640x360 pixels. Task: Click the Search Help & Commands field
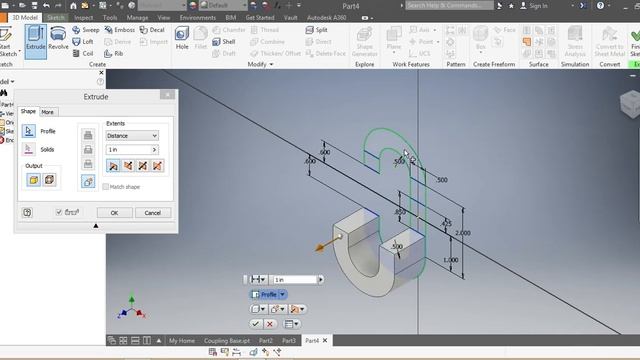[x=449, y=5]
